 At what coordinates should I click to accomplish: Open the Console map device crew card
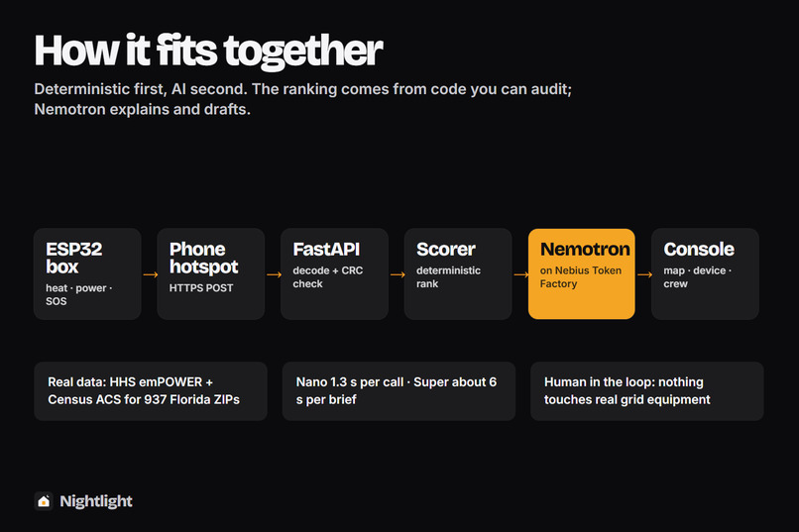pyautogui.click(x=705, y=273)
